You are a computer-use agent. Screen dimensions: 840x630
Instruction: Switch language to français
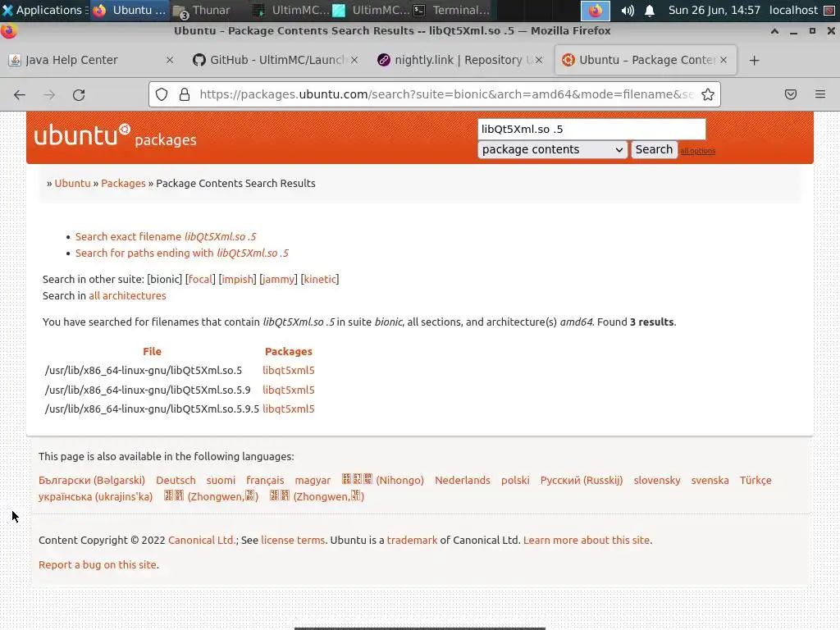point(265,481)
